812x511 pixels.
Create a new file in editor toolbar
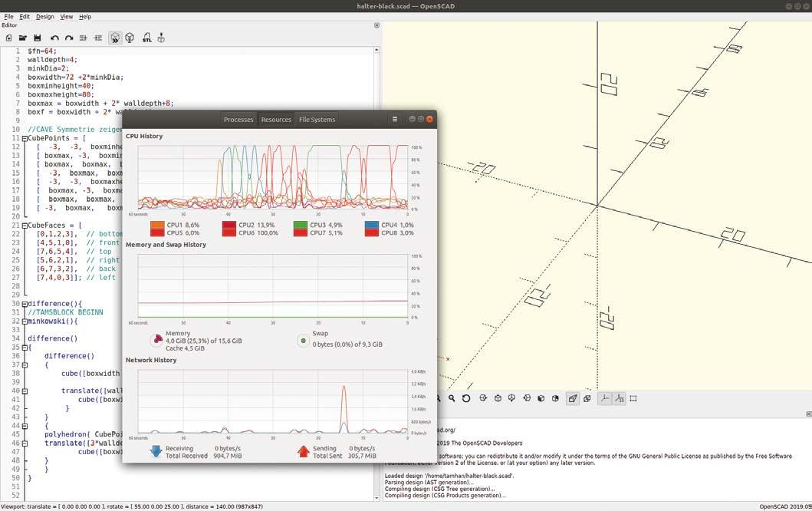pos(8,38)
